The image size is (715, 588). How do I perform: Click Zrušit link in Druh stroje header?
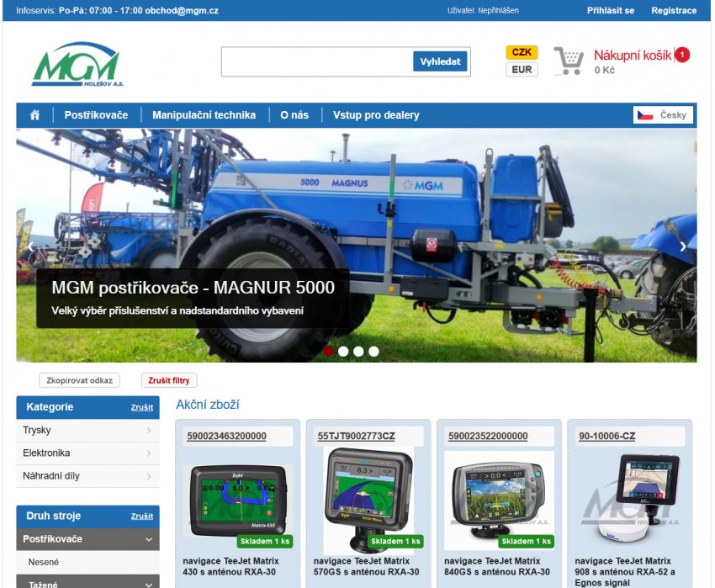tap(142, 516)
